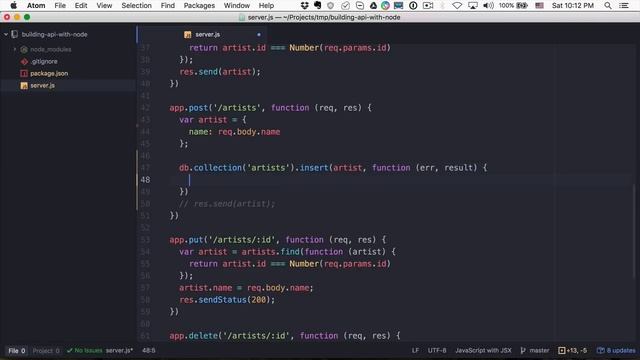Open the US input source flag menu

click(540, 6)
